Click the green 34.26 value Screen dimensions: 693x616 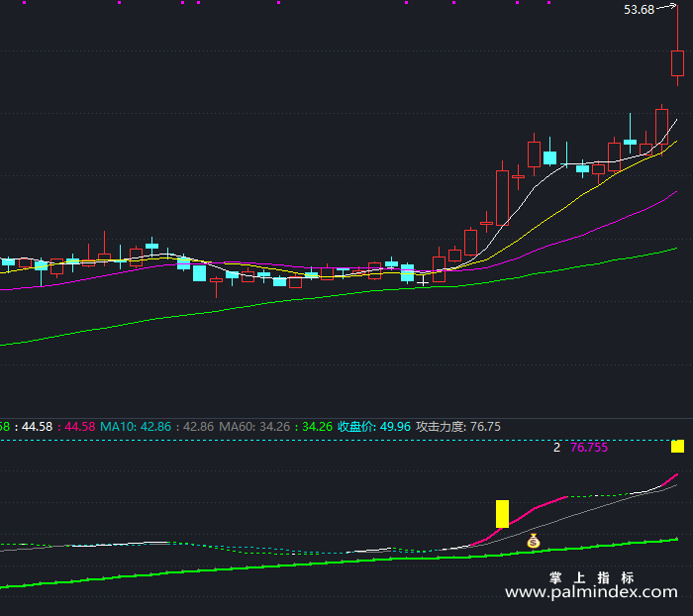[317, 427]
